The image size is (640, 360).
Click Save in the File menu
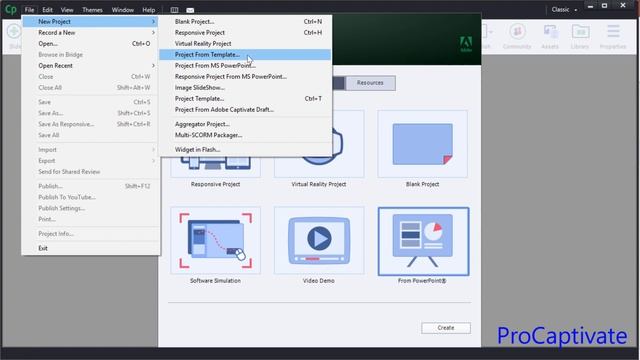tap(91, 102)
